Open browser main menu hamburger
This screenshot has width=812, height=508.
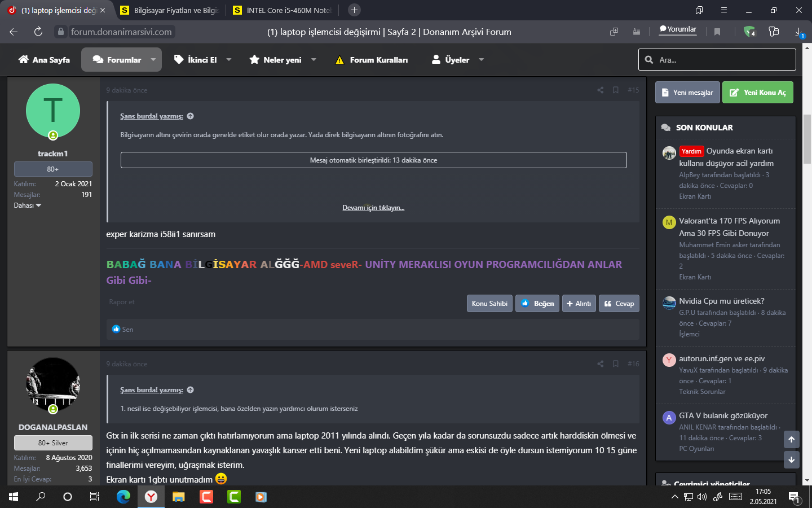point(723,10)
